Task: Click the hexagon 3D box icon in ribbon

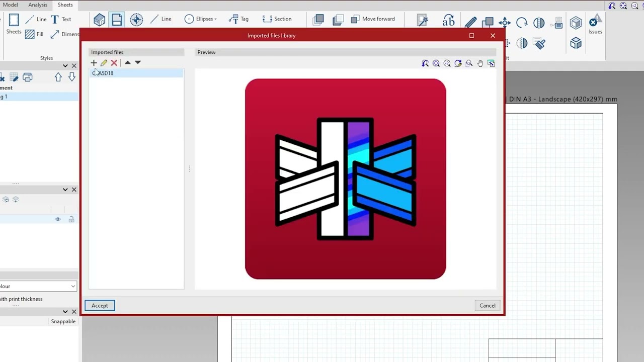Action: pyautogui.click(x=576, y=23)
